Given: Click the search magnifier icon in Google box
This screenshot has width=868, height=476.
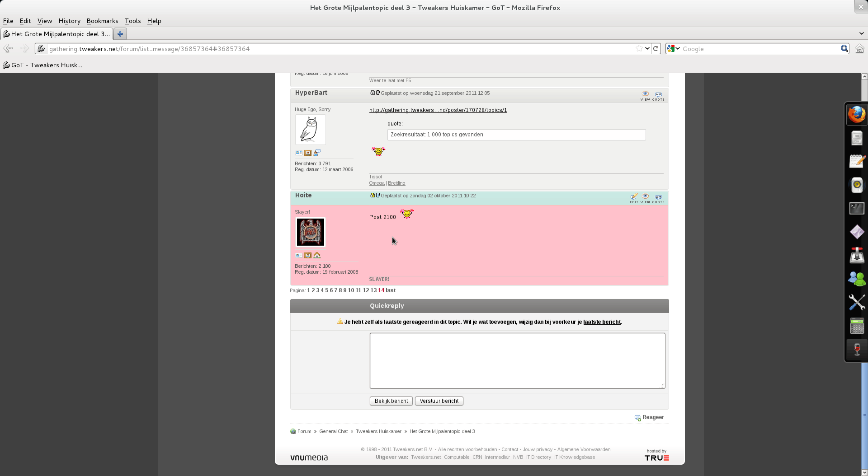Looking at the screenshot, I should pos(844,49).
